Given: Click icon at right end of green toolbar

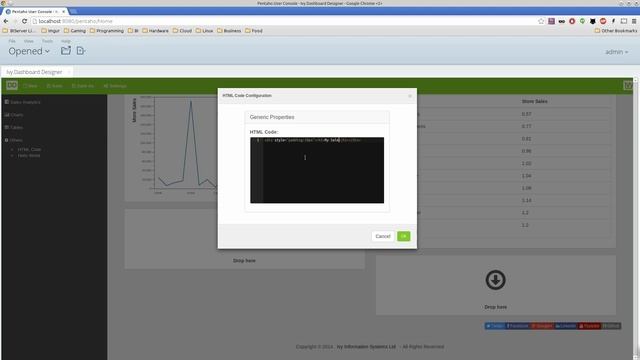Looking at the screenshot, I should point(628,85).
